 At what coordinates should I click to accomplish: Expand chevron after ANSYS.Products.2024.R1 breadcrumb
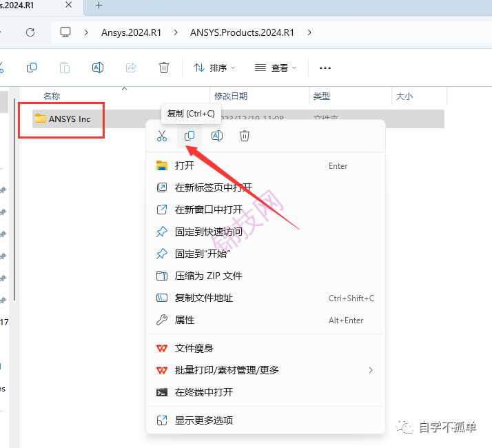coord(309,32)
